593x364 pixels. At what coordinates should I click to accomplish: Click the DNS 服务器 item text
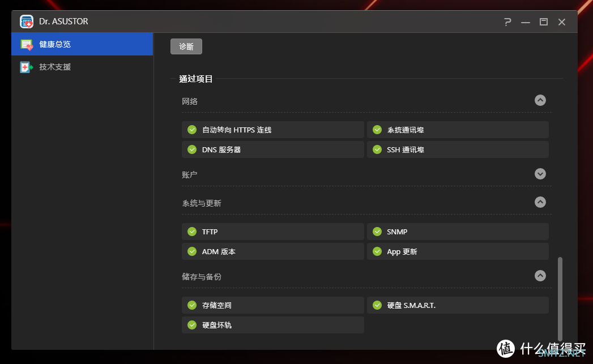(221, 149)
